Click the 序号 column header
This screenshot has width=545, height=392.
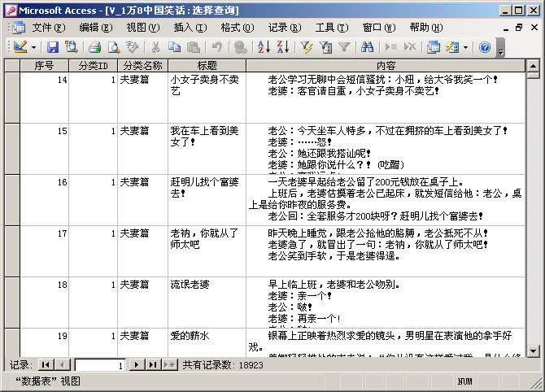click(x=44, y=66)
